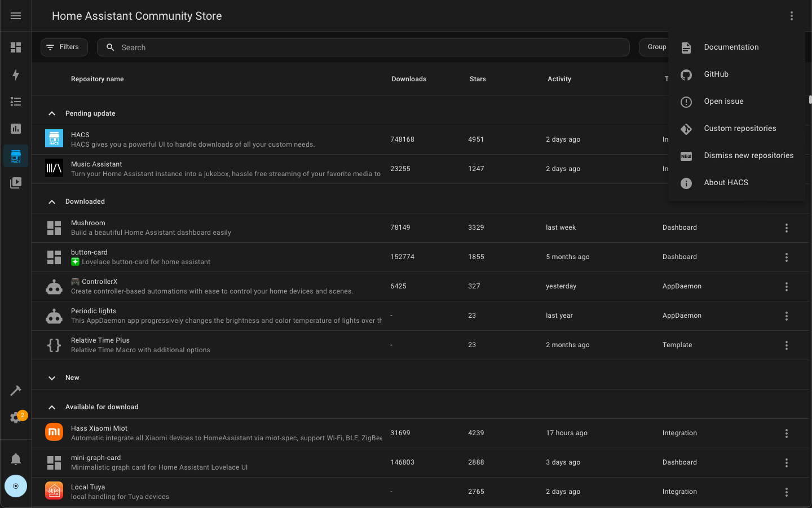Open the Media sidebar icon
This screenshot has width=812, height=508.
(x=16, y=183)
